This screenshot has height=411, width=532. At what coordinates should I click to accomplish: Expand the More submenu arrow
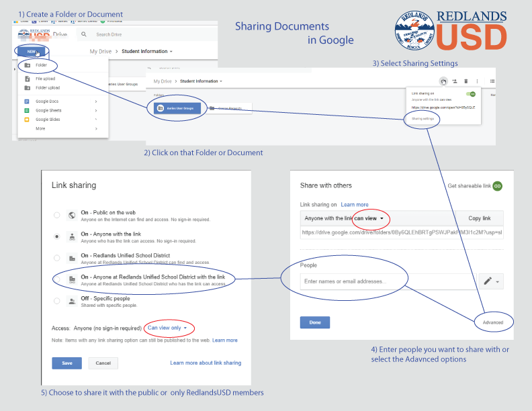[96, 129]
